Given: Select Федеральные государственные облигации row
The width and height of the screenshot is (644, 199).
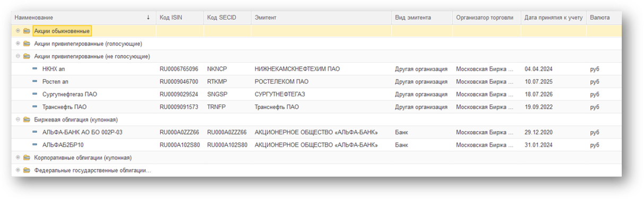Looking at the screenshot, I should click(317, 170).
